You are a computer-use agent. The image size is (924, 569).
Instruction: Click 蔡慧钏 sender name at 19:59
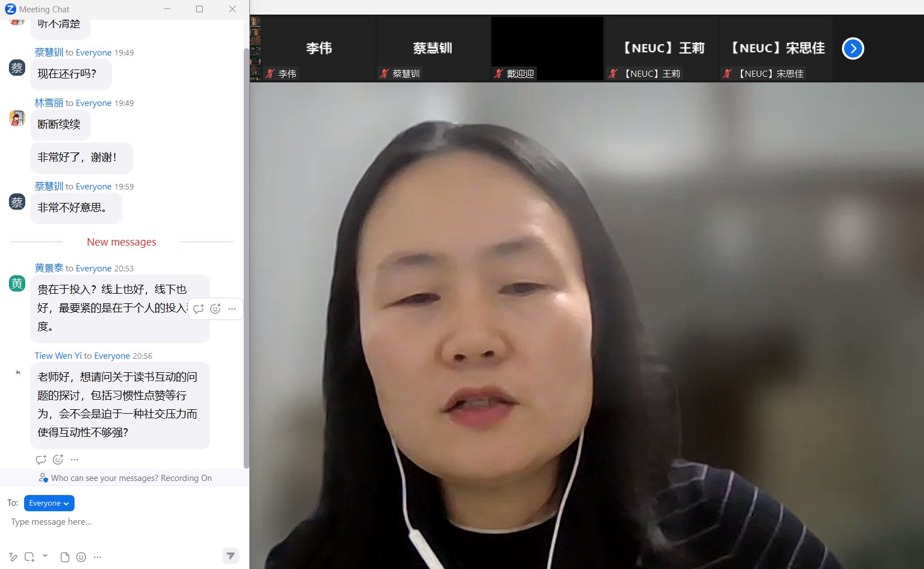point(49,186)
